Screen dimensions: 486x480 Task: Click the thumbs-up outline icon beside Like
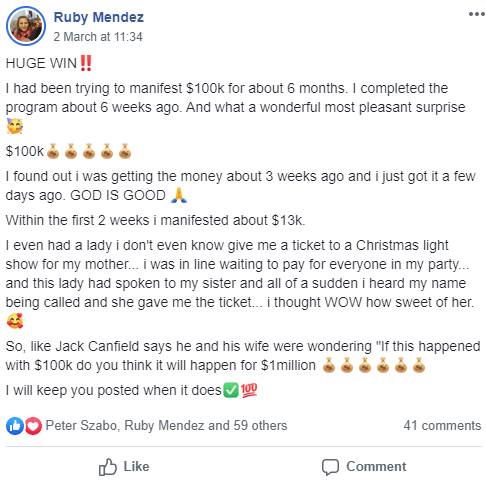[108, 467]
